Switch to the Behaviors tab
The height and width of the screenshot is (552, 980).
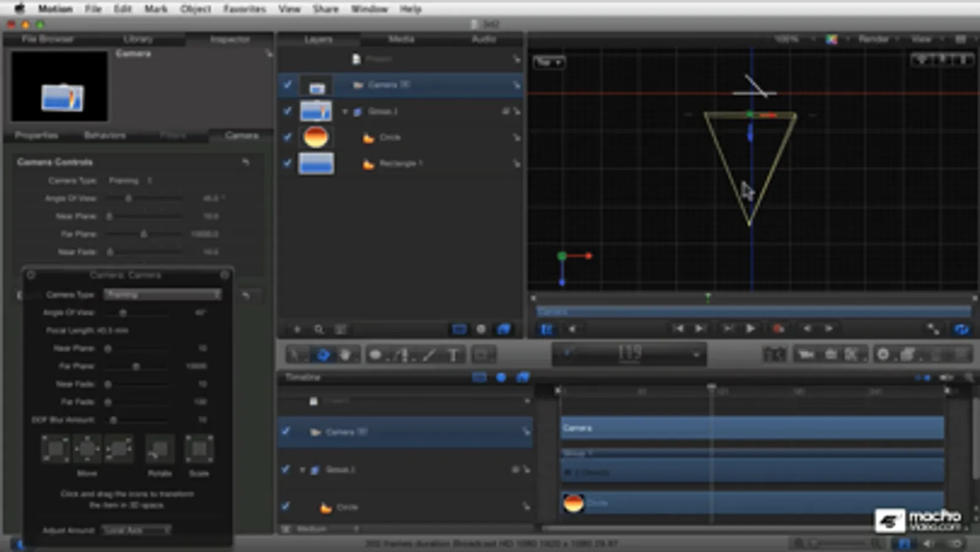[x=105, y=135]
